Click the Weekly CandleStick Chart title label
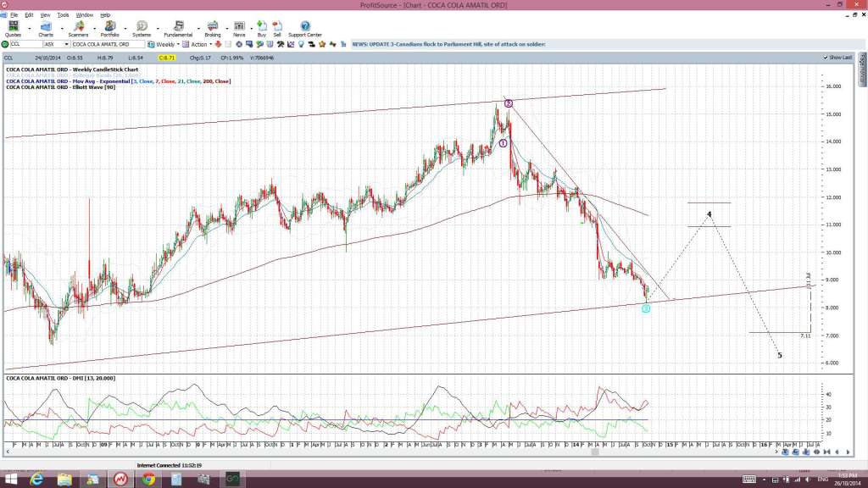This screenshot has width=868, height=488. [72, 69]
